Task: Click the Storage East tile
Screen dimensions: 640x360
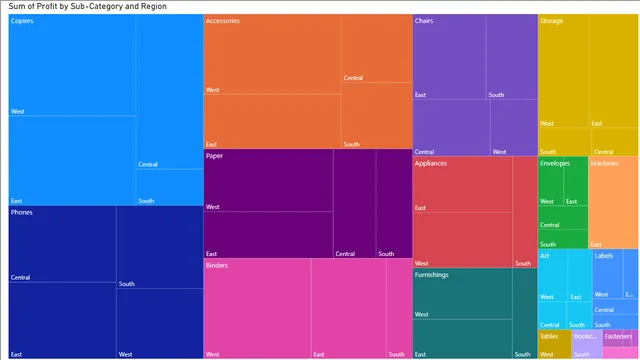Action: (614, 71)
